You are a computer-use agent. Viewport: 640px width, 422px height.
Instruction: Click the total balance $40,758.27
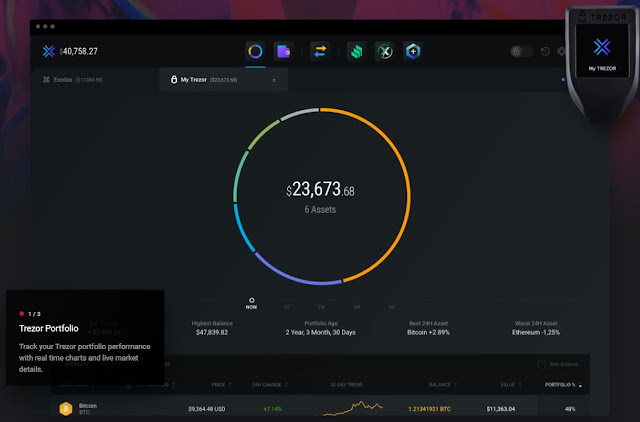coord(79,51)
